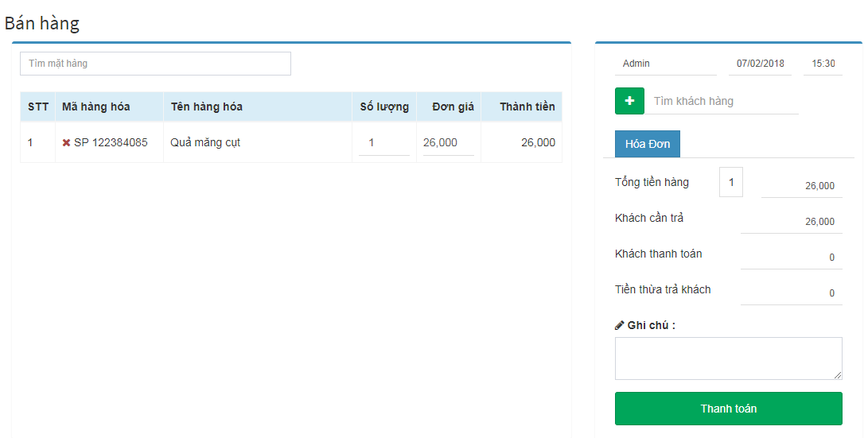This screenshot has height=438, width=868.
Task: Click the green plus add customer icon
Action: (x=629, y=101)
